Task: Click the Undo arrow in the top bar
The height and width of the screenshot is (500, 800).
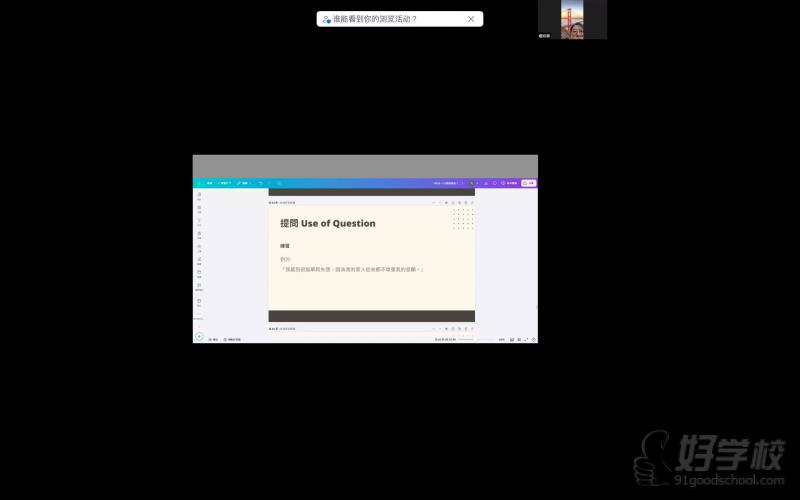Action: tap(259, 183)
